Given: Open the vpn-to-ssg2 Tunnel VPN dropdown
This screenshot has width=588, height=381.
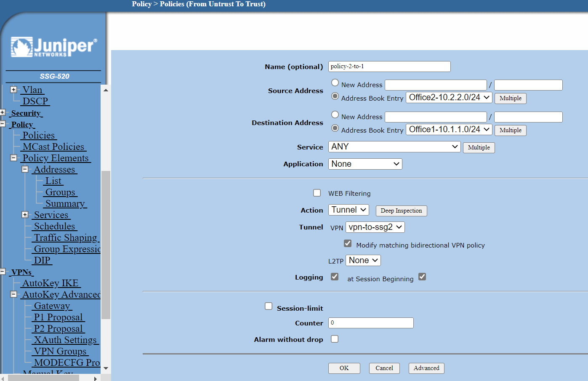Looking at the screenshot, I should click(375, 227).
